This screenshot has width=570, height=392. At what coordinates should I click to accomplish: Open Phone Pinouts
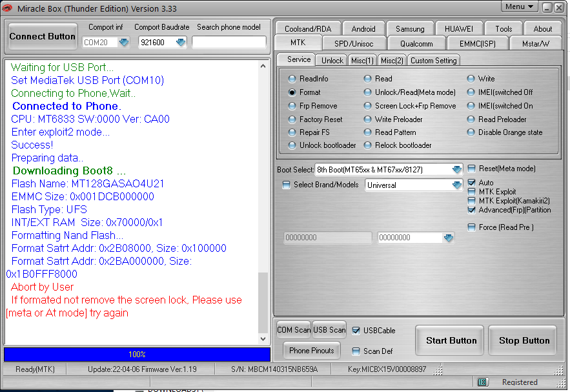click(312, 351)
